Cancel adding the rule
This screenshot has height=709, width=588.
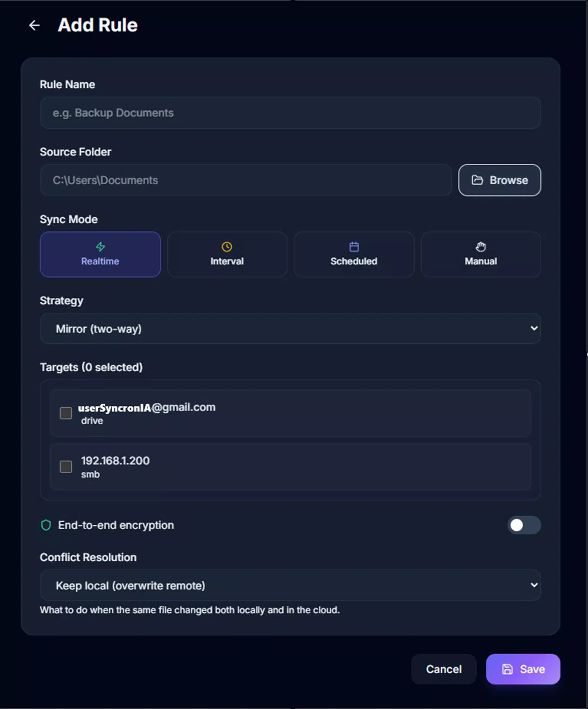pos(443,669)
